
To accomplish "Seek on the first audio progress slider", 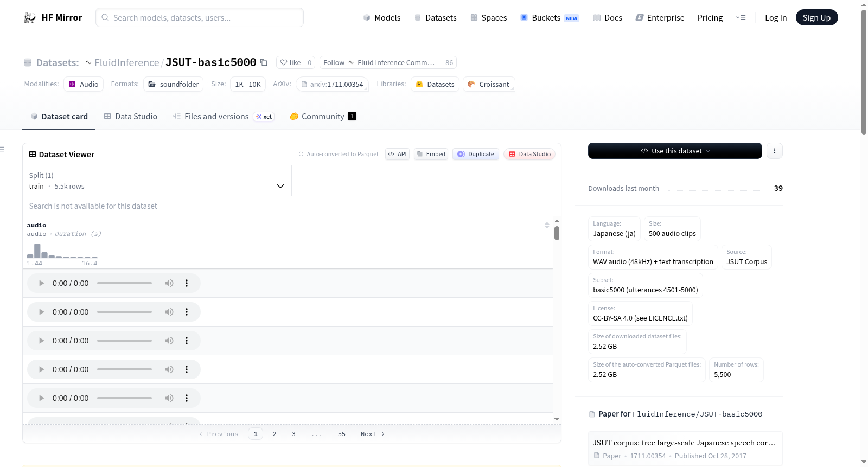I will click(x=124, y=283).
